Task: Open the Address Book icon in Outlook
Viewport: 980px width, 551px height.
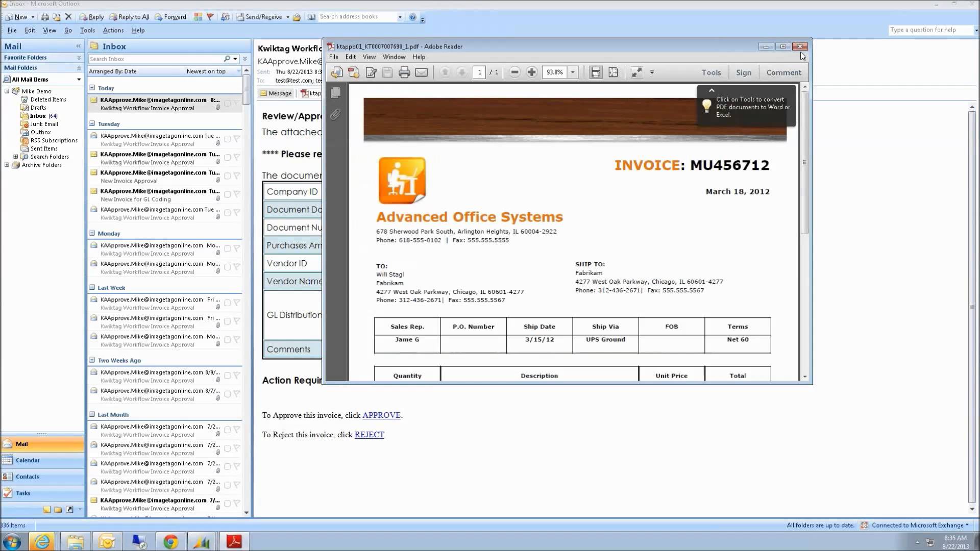Action: pos(311,17)
